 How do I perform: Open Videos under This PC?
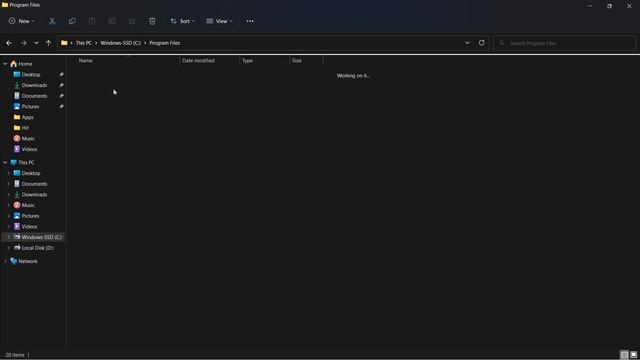tap(29, 226)
